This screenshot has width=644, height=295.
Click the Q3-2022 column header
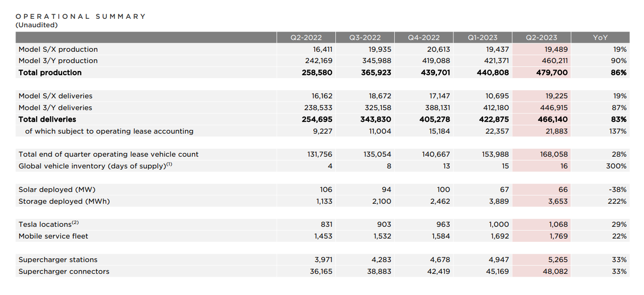pos(365,38)
